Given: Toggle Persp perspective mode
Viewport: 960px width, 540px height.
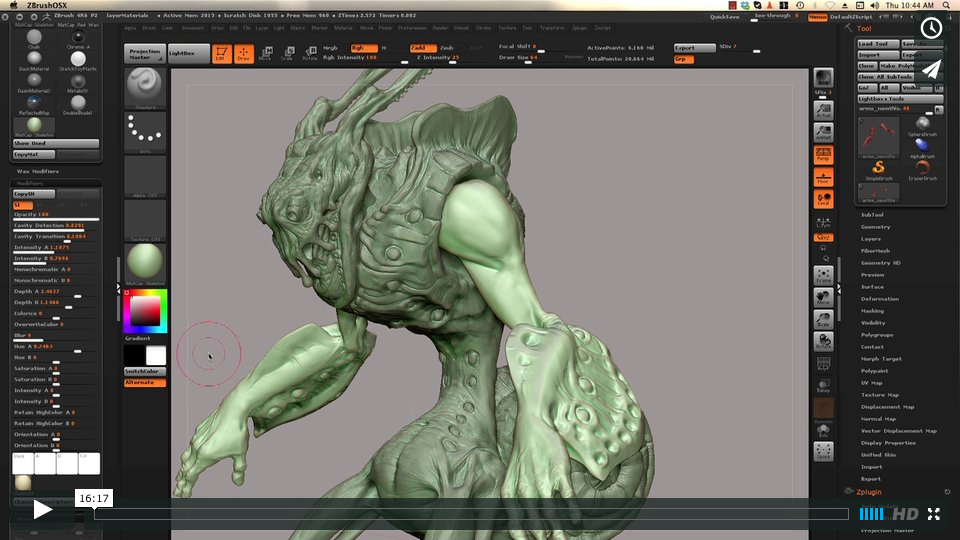Looking at the screenshot, I should coord(823,154).
